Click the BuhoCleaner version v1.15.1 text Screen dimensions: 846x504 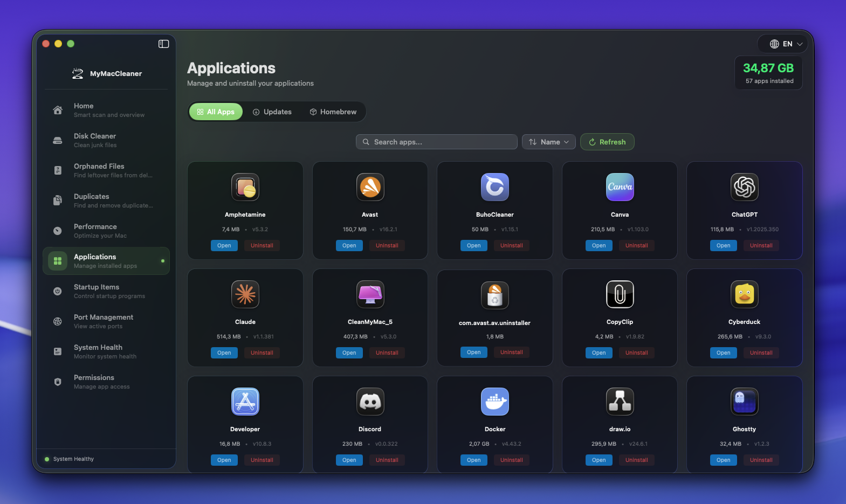point(510,229)
